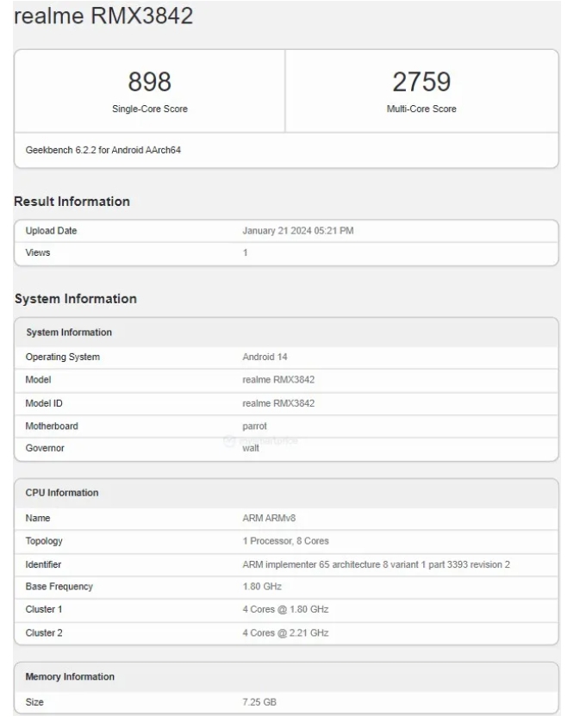580x728 pixels.
Task: Click the Topology value 1 Processor, 8 Cores
Action: (285, 541)
